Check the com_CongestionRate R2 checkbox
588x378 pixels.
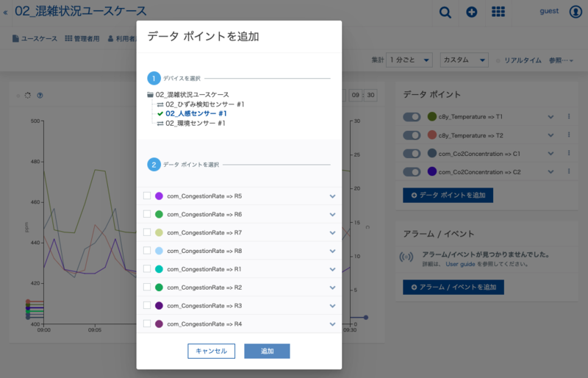point(147,287)
